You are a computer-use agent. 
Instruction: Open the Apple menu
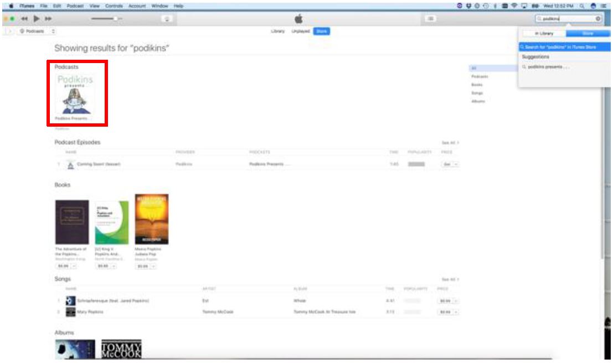[x=11, y=6]
